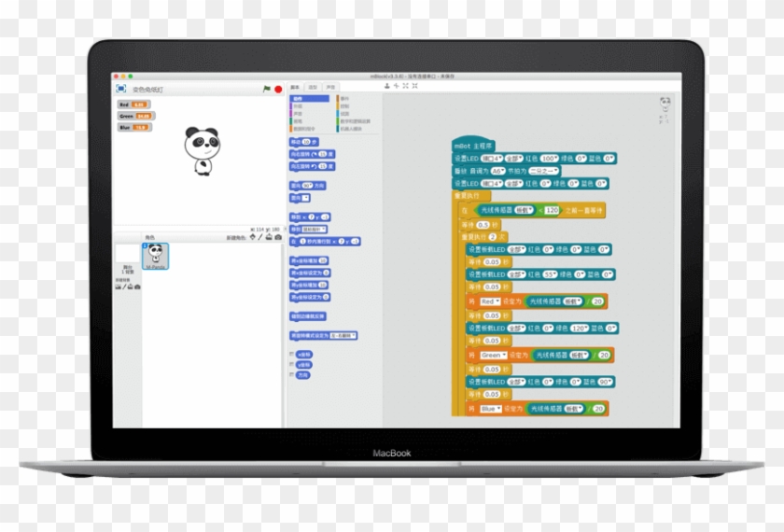Switch to the 造型 costumes tab
This screenshot has width=784, height=532.
[x=313, y=87]
